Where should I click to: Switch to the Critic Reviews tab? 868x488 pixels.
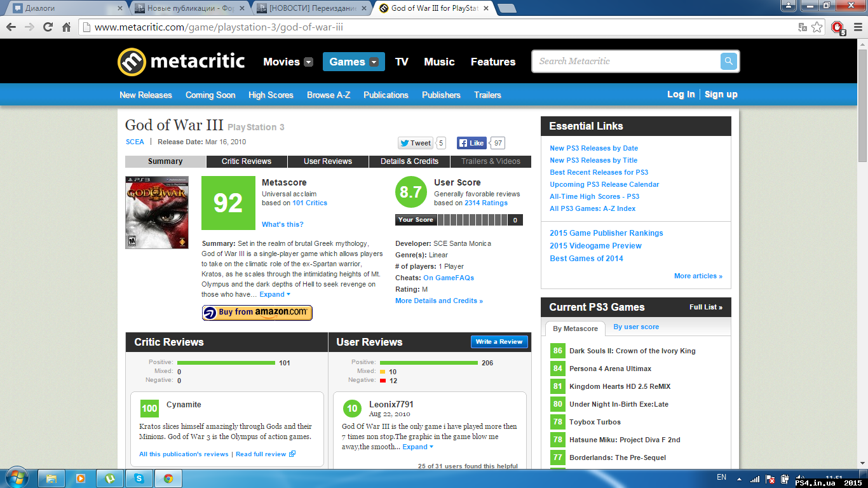(x=247, y=161)
